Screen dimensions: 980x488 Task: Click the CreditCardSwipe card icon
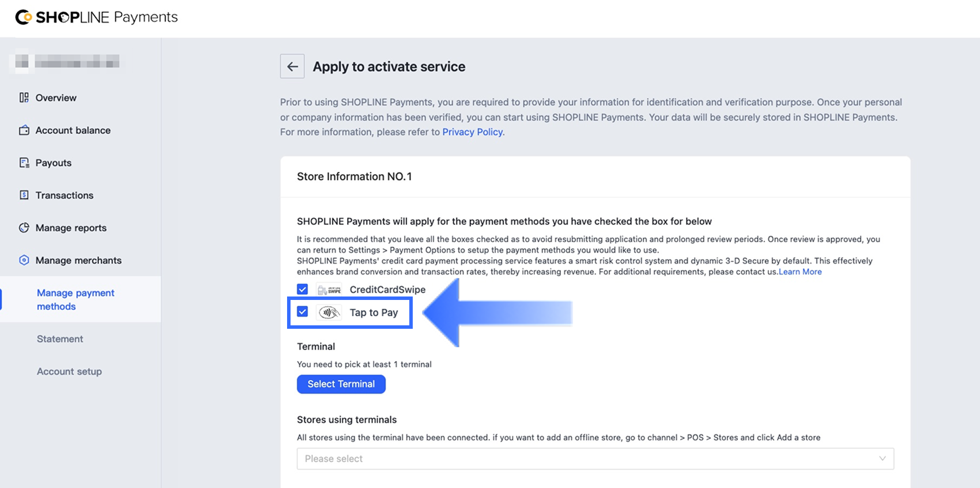click(x=329, y=290)
